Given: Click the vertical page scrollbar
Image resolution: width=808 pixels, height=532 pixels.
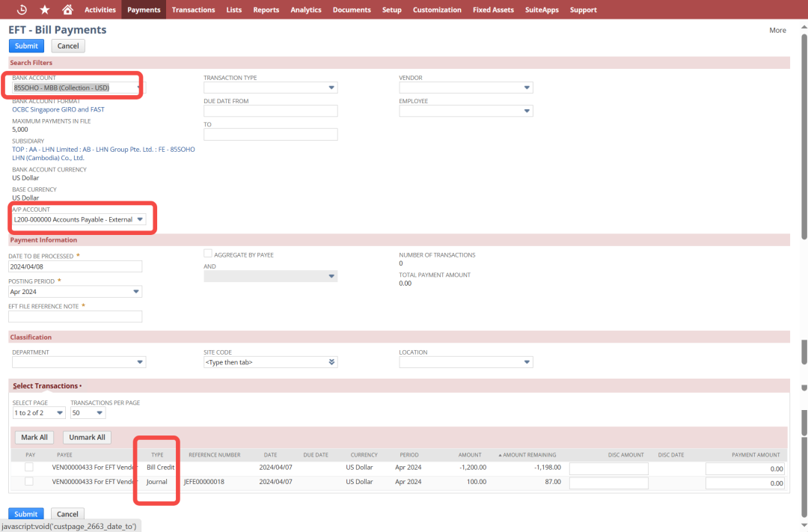Looking at the screenshot, I should (804, 137).
